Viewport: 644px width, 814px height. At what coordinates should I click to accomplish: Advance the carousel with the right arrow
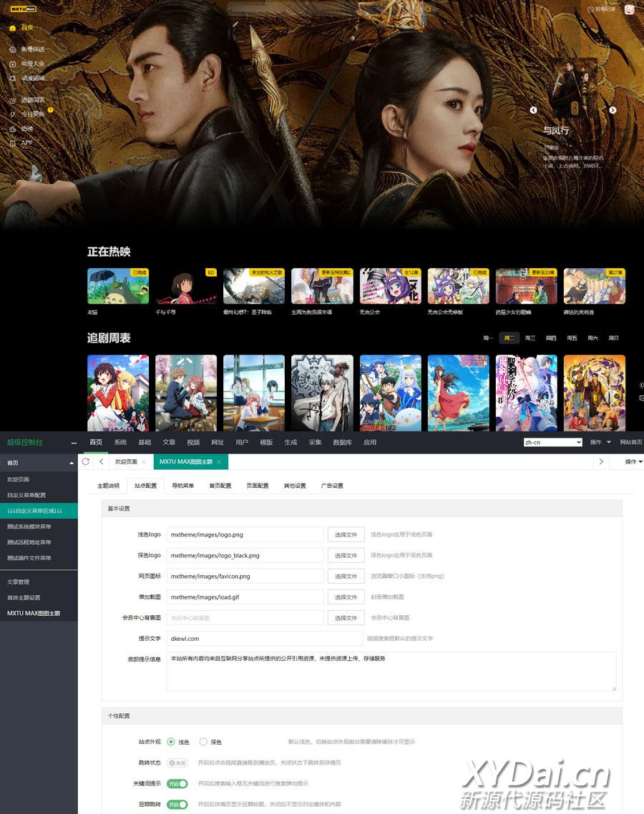pyautogui.click(x=613, y=110)
